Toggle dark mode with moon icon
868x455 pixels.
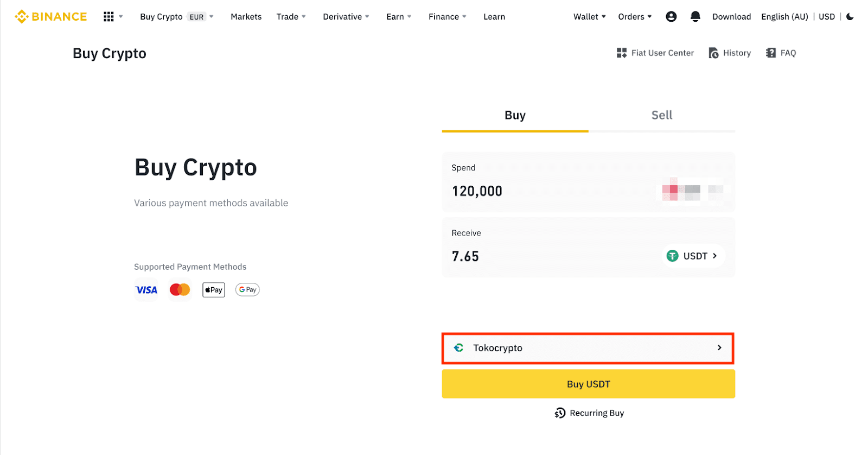(x=850, y=17)
